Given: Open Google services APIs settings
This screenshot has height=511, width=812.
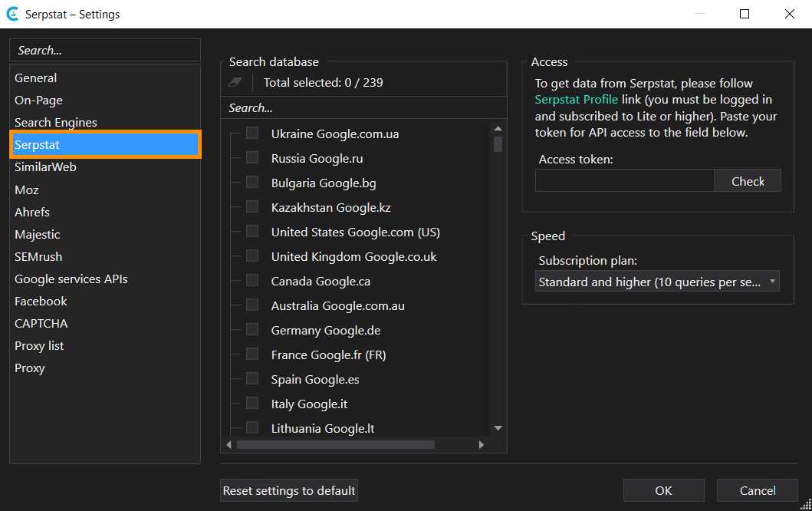Looking at the screenshot, I should click(104, 279).
